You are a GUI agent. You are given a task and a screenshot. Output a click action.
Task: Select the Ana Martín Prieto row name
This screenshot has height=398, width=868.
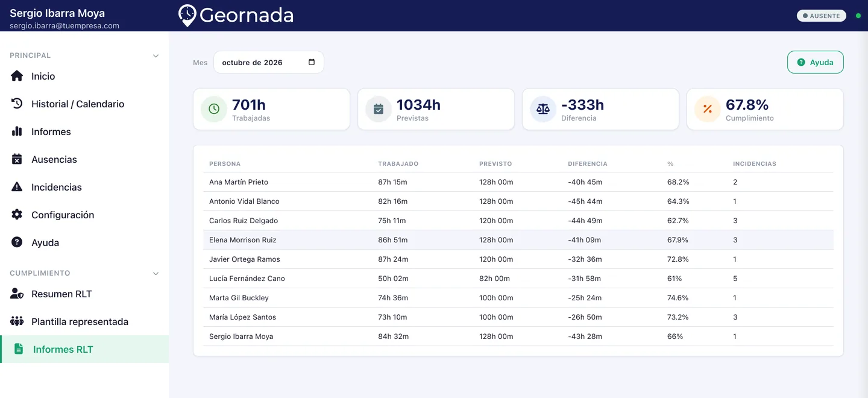(239, 182)
